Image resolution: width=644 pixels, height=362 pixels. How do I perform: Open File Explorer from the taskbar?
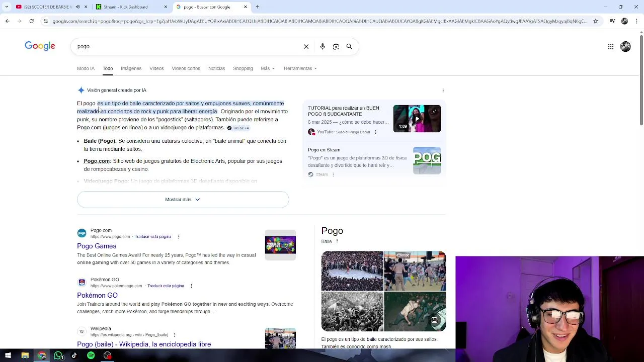coord(25,356)
